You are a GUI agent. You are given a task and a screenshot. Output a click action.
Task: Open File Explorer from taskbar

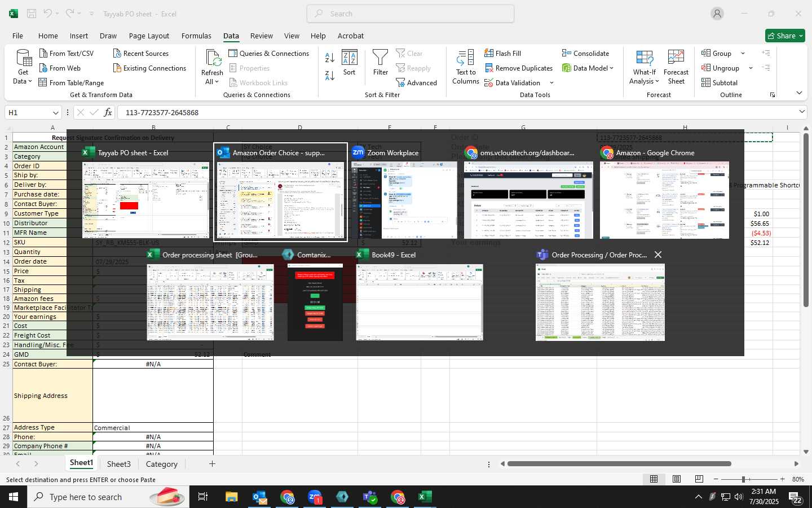point(231,497)
